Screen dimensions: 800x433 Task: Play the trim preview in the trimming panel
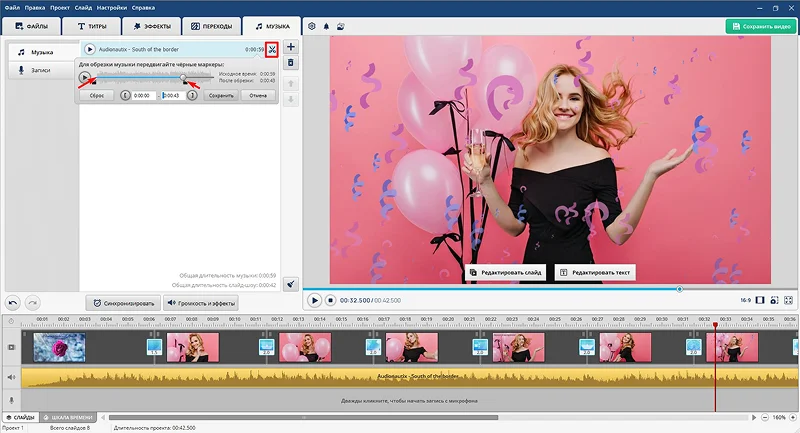85,78
